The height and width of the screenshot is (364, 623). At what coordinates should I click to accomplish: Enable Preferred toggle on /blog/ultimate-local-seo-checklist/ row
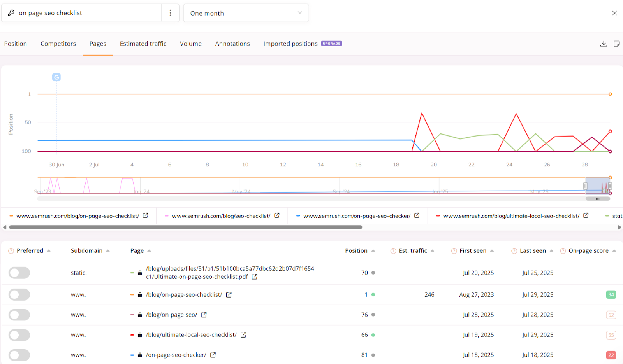19,335
